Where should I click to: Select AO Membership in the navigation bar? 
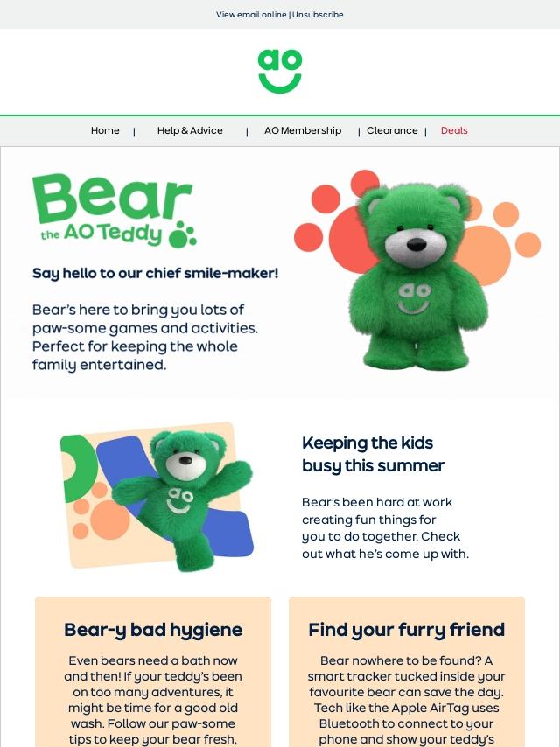coord(303,130)
